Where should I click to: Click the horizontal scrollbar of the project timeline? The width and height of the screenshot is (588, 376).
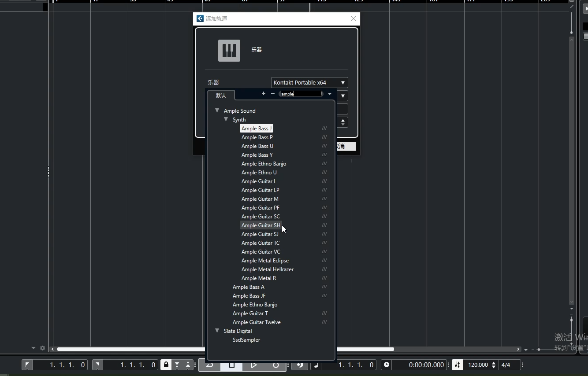click(225, 349)
